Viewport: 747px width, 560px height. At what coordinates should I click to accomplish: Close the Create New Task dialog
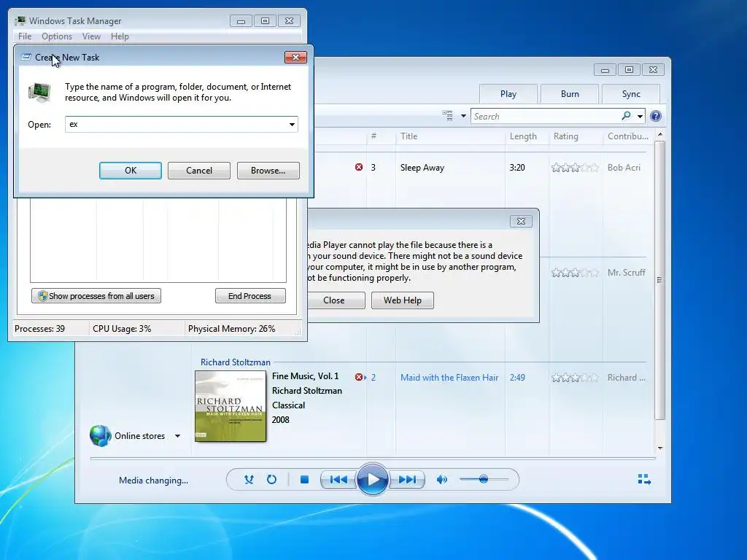(x=296, y=57)
